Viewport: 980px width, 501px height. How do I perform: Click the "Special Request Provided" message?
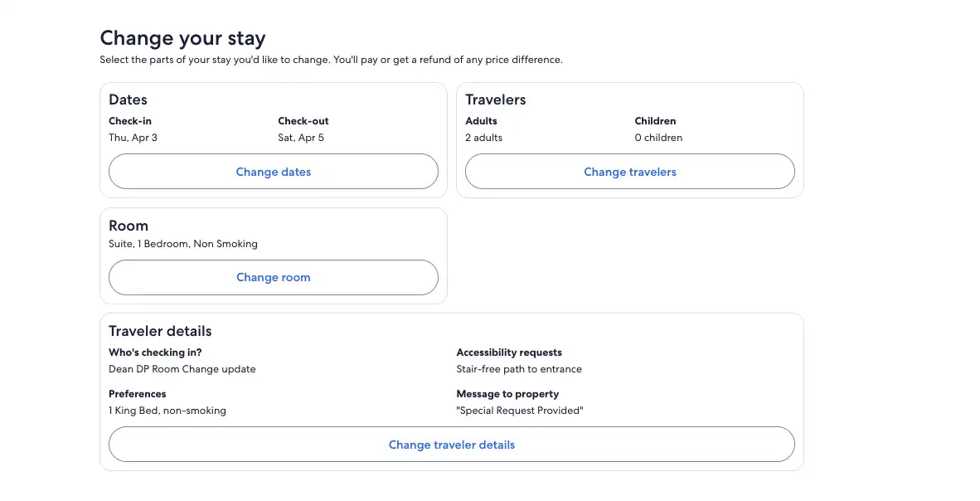tap(520, 411)
